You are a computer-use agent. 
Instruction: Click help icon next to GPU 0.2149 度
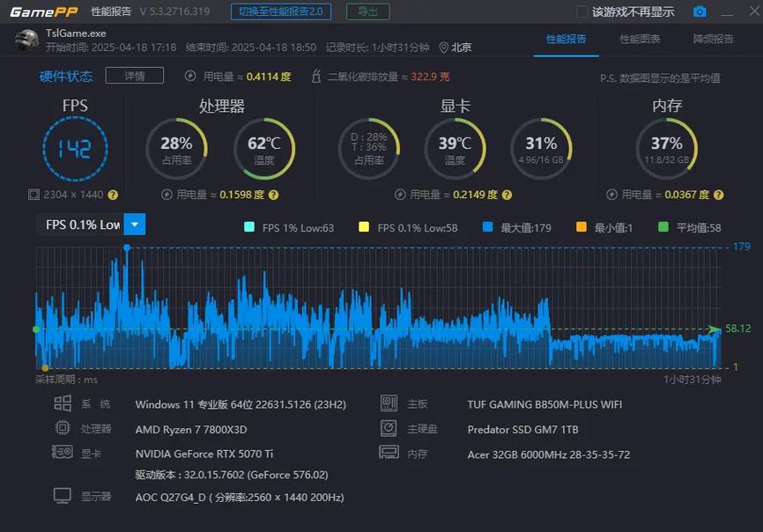[x=507, y=195]
